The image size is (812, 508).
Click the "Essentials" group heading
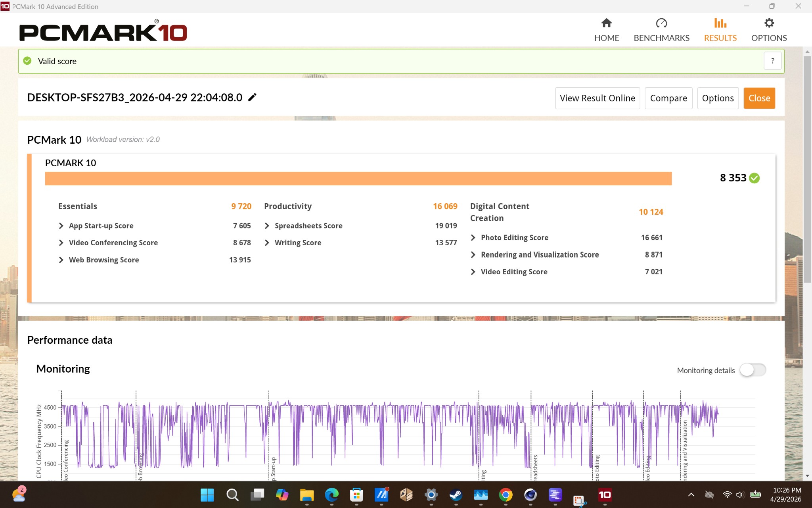coord(78,206)
